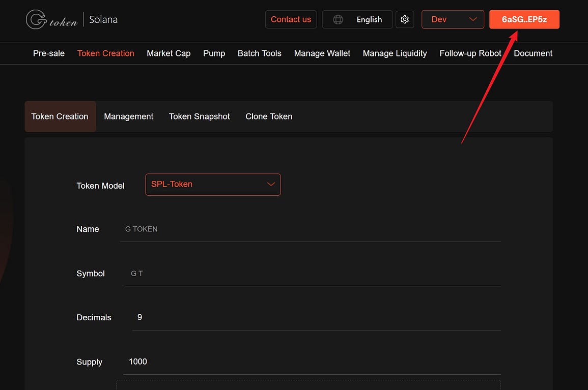Click the Decimals field showing 9
Viewport: 588px width, 390px height.
(x=317, y=317)
